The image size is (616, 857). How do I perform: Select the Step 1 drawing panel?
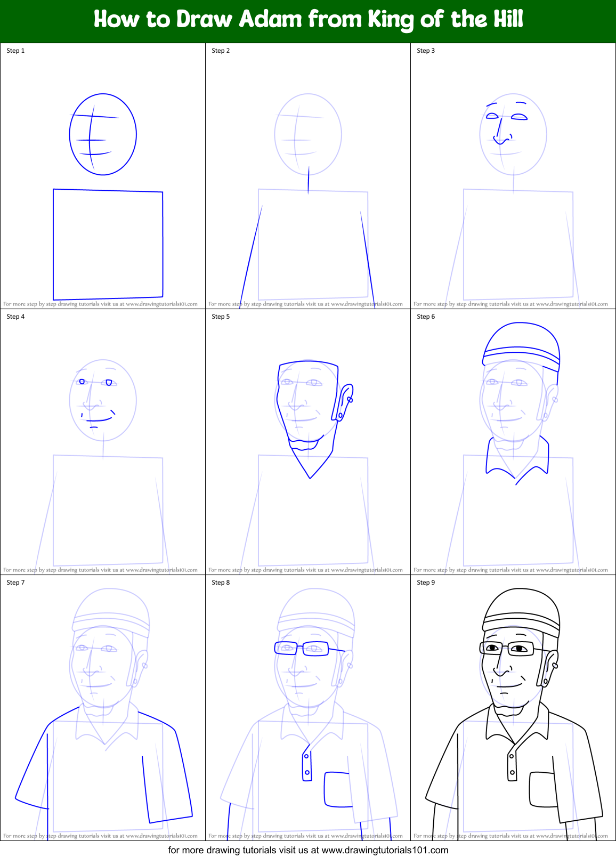coord(103,176)
